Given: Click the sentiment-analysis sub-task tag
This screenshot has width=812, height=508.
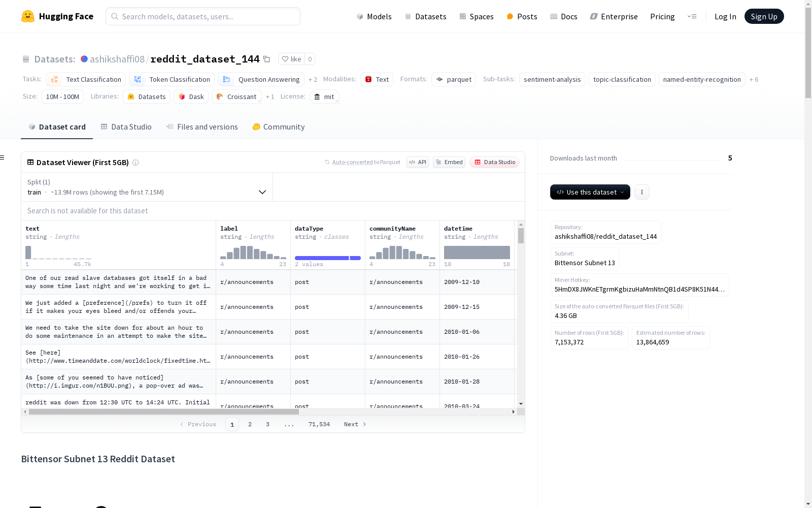Looking at the screenshot, I should (552, 79).
